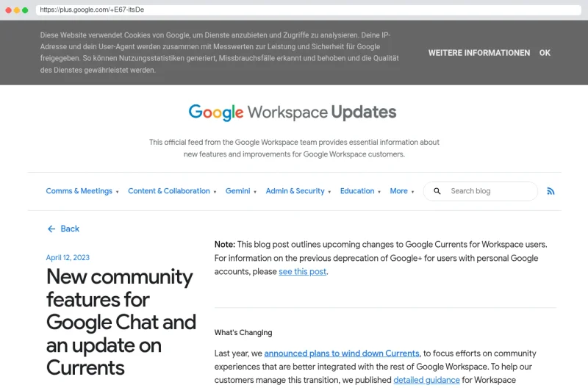The width and height of the screenshot is (588, 388).
Task: Expand the More dropdown arrow
Action: [x=412, y=192]
